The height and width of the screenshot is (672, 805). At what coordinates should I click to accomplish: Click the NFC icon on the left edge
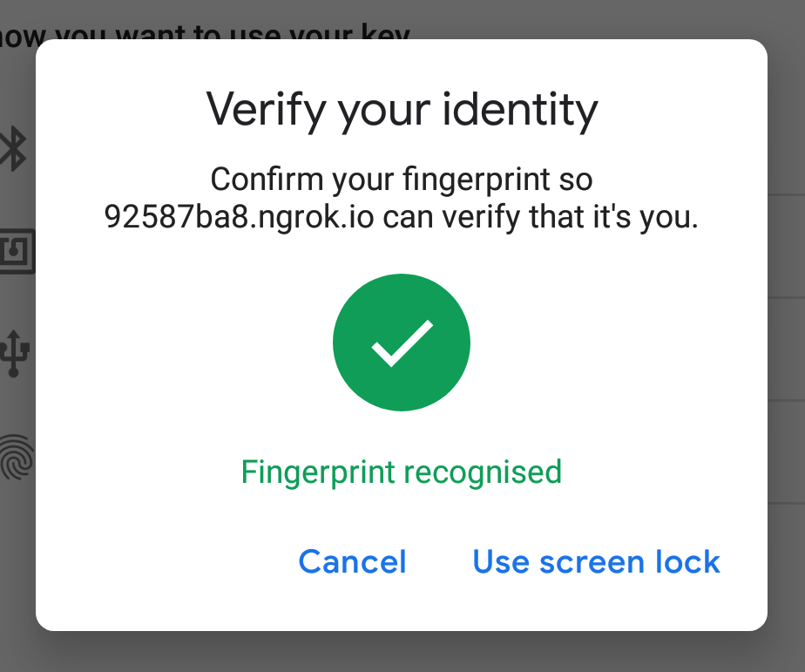[16, 251]
